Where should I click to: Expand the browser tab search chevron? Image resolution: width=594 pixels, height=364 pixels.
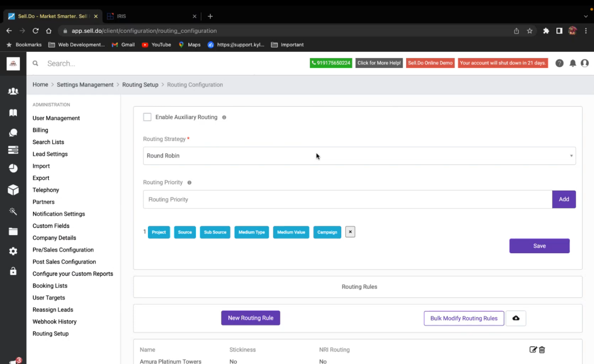pos(586,16)
